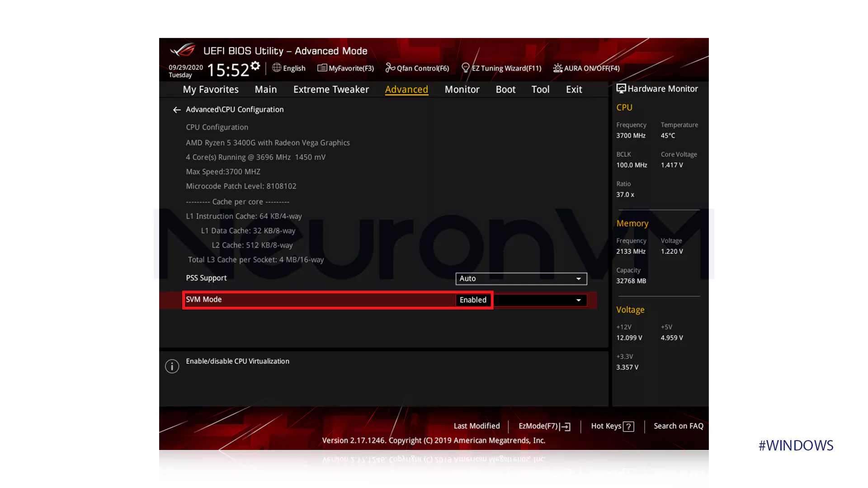Image resolution: width=868 pixels, height=488 pixels.
Task: Change language via English label
Action: (x=294, y=68)
